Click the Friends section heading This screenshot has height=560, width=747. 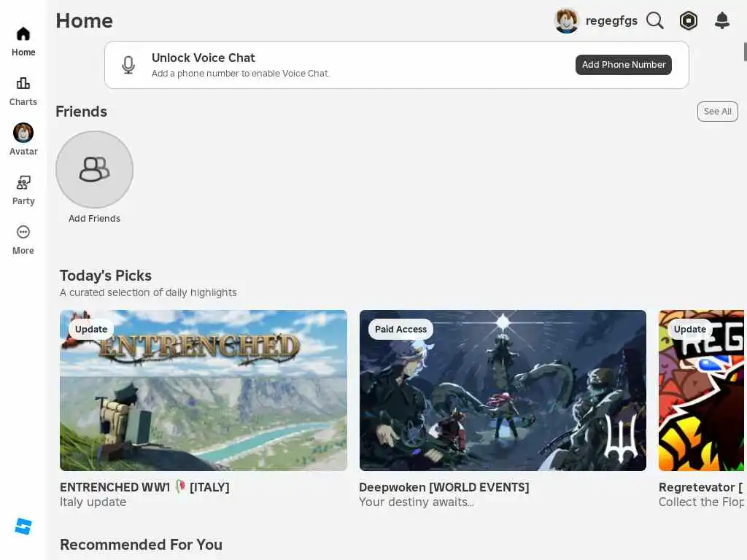[x=82, y=112]
